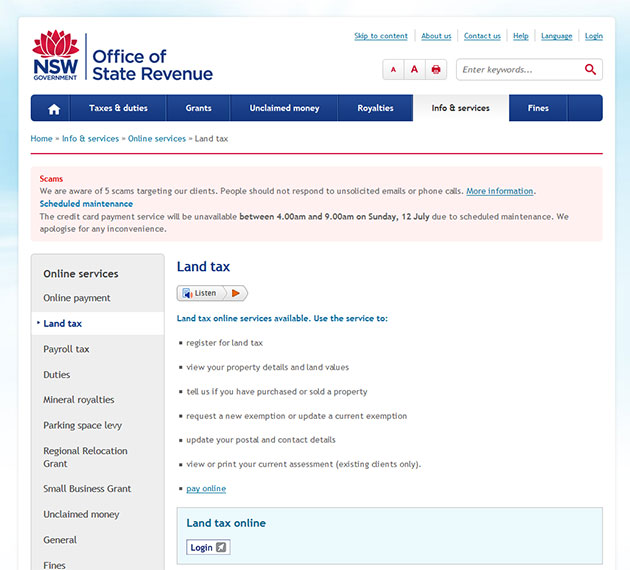Select Payroll tax in the sidebar

click(66, 349)
